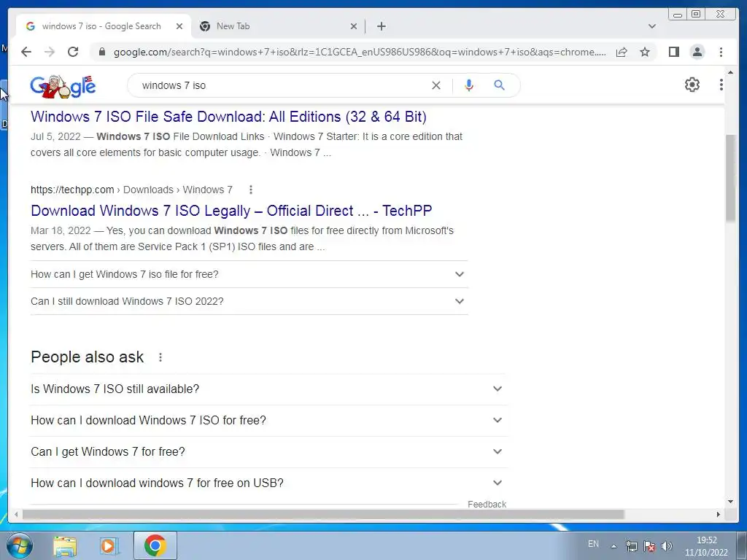This screenshot has width=747, height=560.
Task: Open options dots beside techpp.com result
Action: click(251, 190)
